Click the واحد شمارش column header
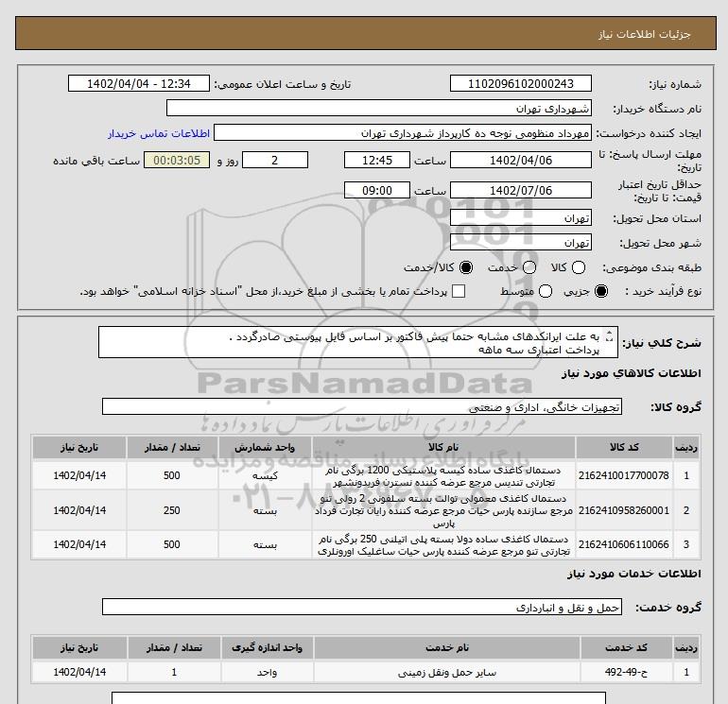This screenshot has height=704, width=728. click(265, 447)
